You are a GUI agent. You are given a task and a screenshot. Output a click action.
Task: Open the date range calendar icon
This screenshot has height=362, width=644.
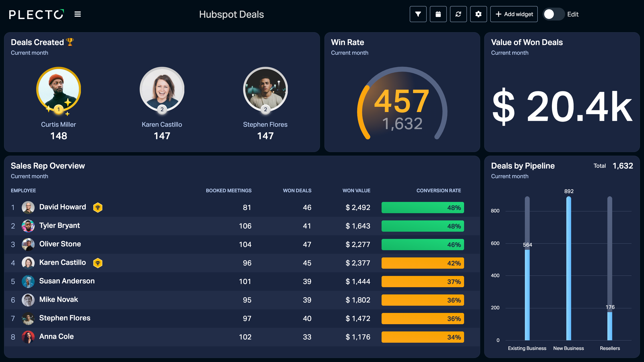(438, 14)
